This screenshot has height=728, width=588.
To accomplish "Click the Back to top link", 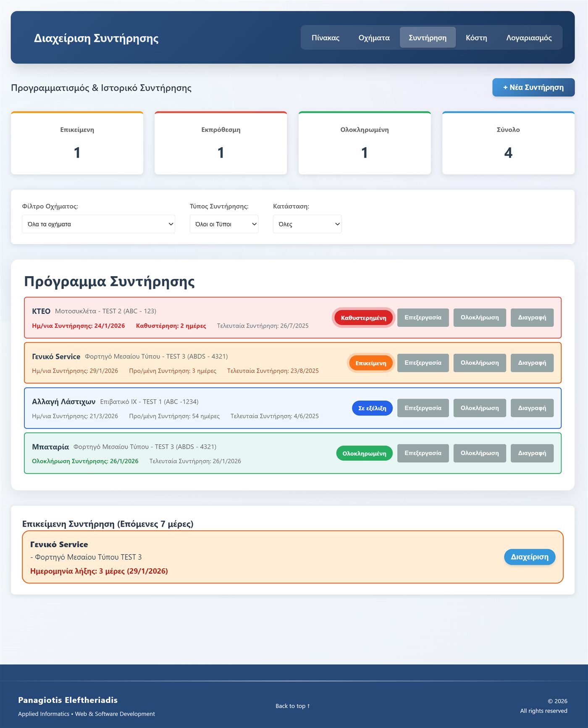I will [293, 706].
